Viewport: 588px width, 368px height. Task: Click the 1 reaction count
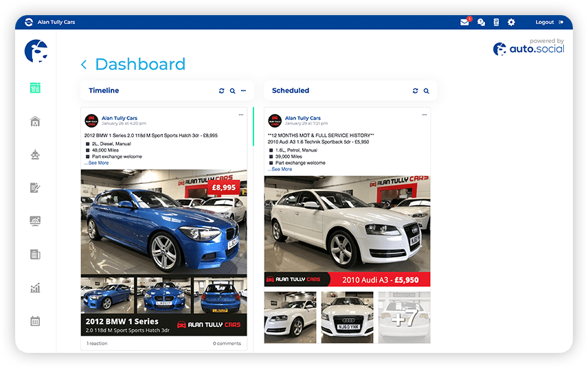click(97, 343)
